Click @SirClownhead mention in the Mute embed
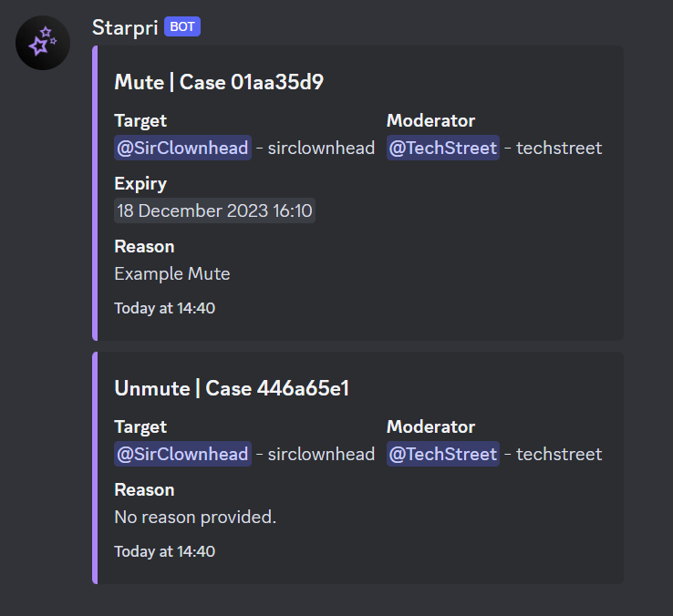 pyautogui.click(x=182, y=148)
